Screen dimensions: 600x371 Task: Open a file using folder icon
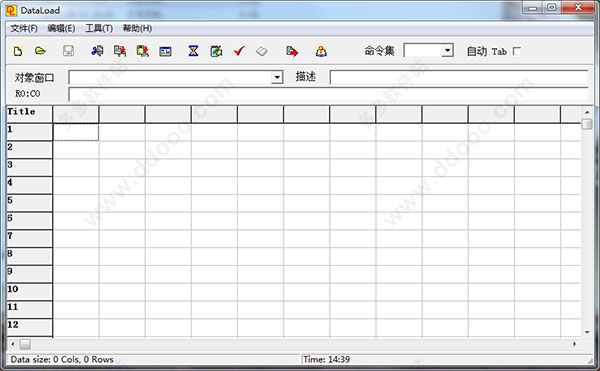(40, 51)
